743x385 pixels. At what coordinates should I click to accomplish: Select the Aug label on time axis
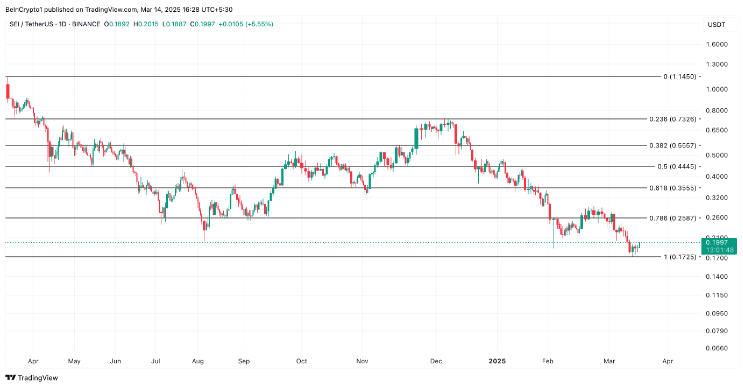[198, 361]
